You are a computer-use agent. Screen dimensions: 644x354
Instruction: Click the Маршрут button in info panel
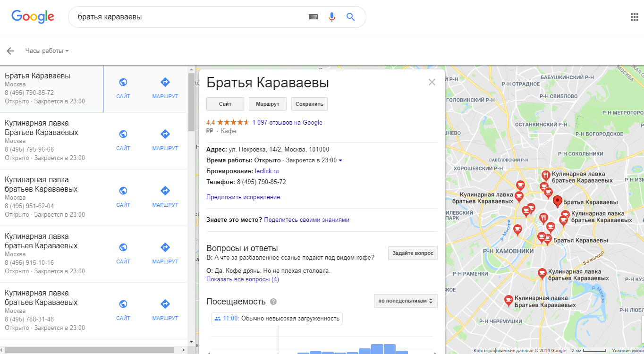(268, 104)
